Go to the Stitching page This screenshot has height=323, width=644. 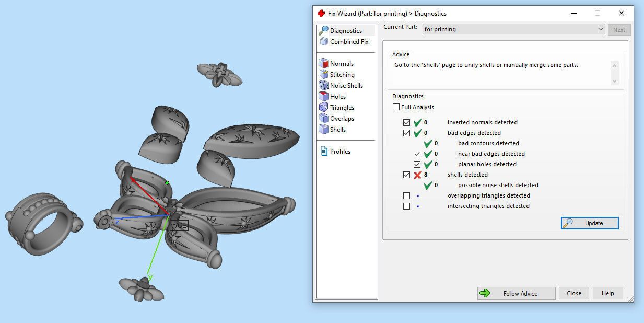click(x=342, y=75)
